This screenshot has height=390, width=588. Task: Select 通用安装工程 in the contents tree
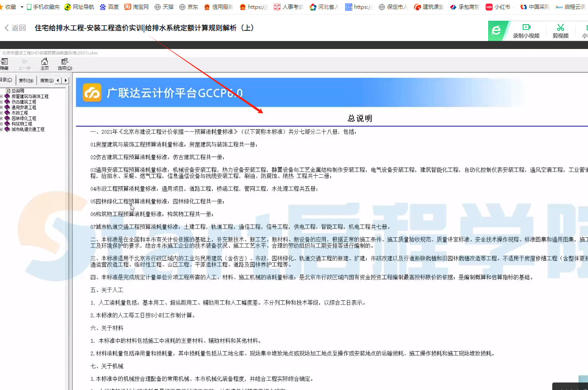[24, 107]
